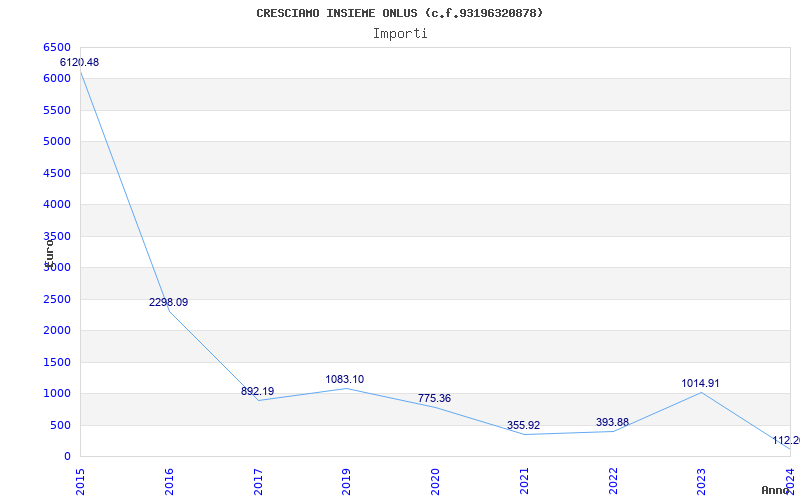
Task: Click the 2017 x-axis year label
Action: (258, 482)
